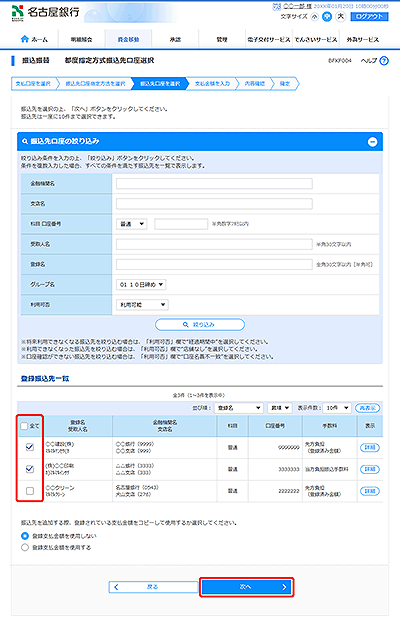Open the 明細照会 menu tab
The width and height of the screenshot is (400, 631).
[x=82, y=39]
